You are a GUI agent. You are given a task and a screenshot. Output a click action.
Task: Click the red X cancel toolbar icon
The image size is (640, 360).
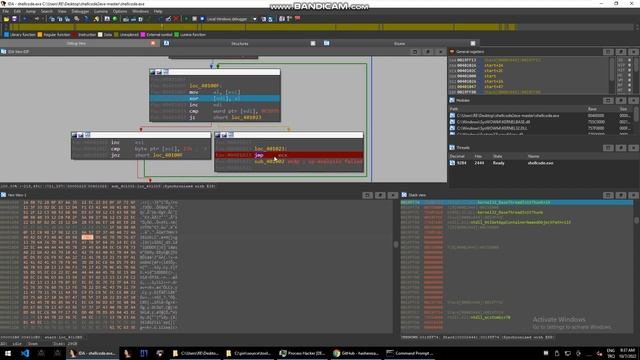click(x=176, y=19)
